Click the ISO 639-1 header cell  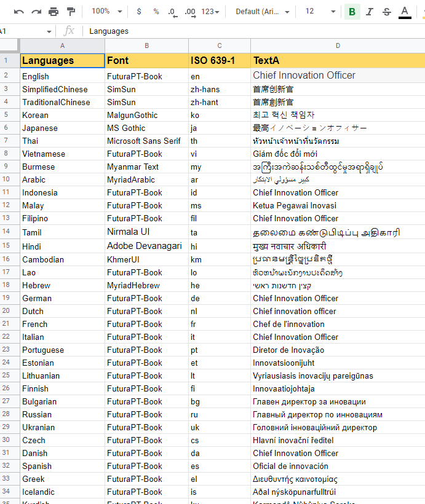point(220,61)
